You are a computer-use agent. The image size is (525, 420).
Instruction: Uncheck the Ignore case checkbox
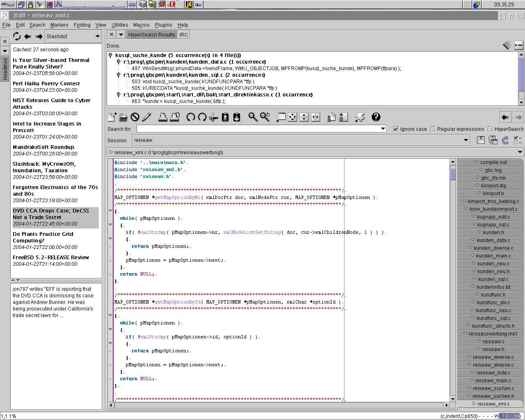pos(396,129)
